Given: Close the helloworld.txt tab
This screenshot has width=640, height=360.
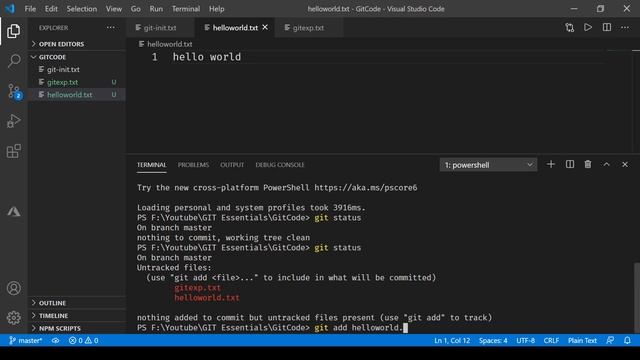Looking at the screenshot, I should click(x=265, y=27).
